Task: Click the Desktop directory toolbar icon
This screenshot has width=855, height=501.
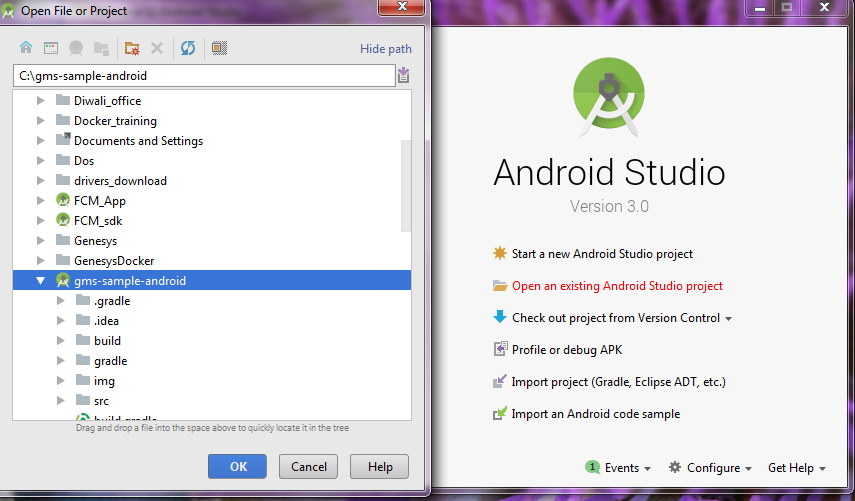Action: [50, 48]
